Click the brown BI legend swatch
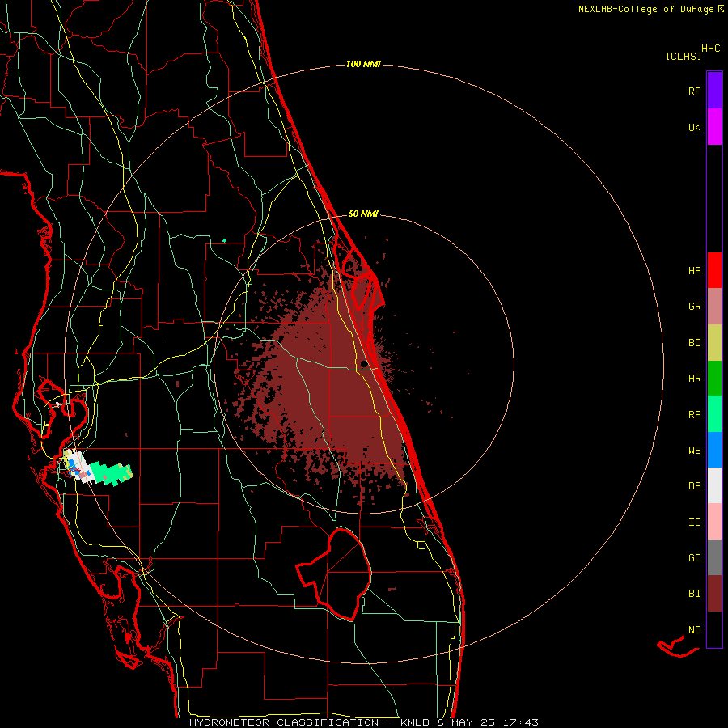The width and height of the screenshot is (728, 728). pos(714,594)
